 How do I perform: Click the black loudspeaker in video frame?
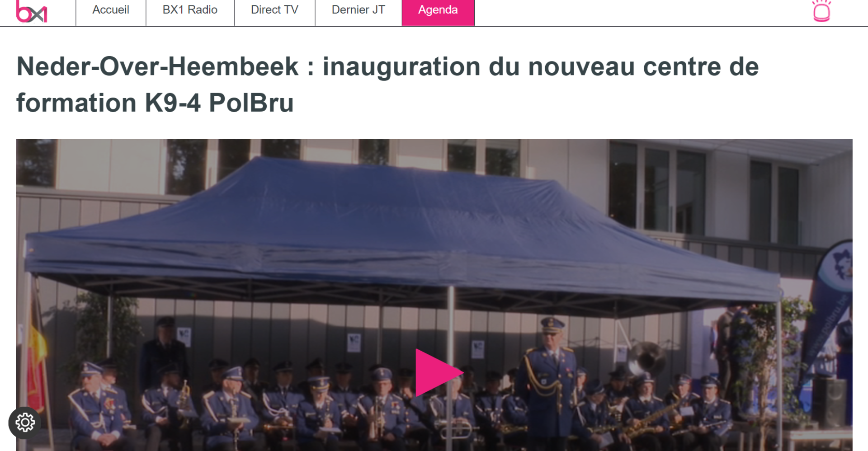[830, 402]
